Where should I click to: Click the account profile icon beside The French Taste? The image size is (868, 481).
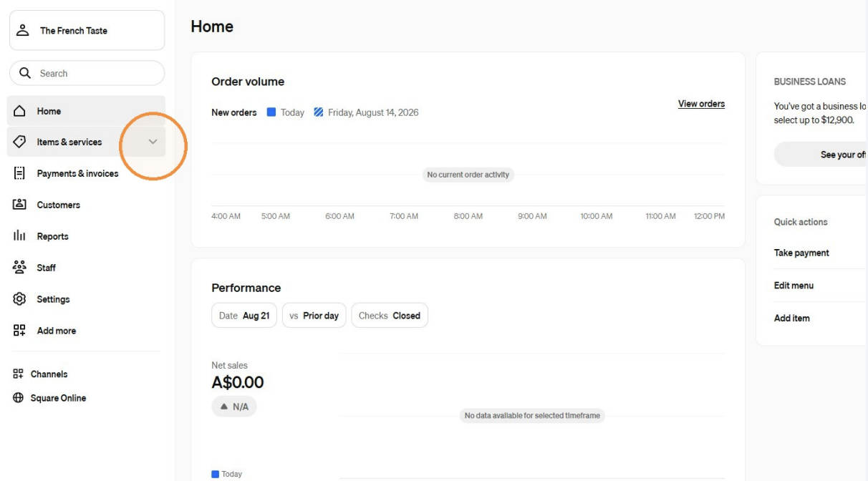tap(23, 30)
